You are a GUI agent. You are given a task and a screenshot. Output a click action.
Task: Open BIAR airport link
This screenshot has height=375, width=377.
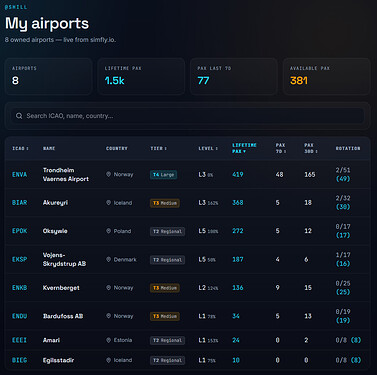(x=19, y=203)
